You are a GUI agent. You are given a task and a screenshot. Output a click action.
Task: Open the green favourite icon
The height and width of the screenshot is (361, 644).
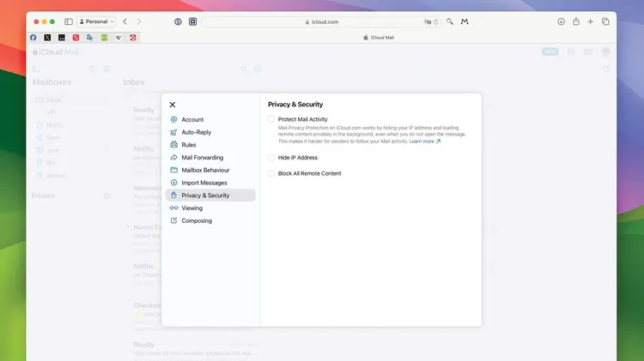click(104, 38)
